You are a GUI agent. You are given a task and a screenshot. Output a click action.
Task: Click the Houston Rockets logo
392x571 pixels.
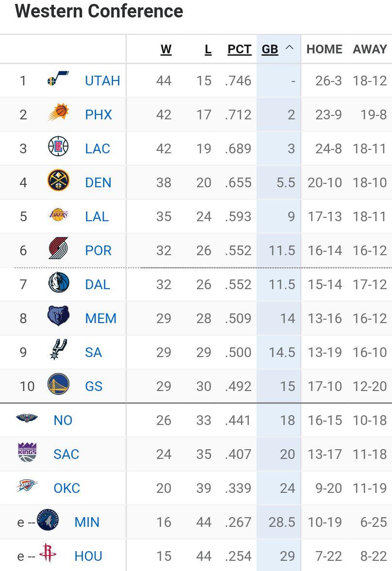pos(47,554)
